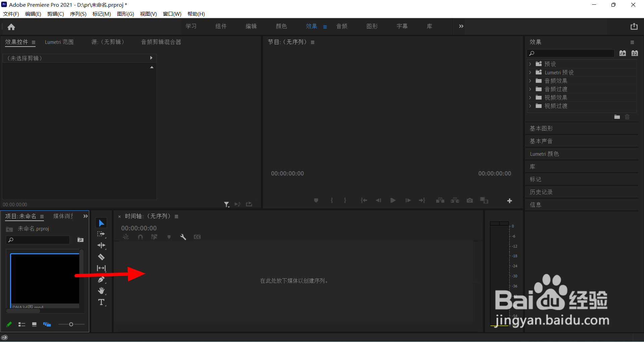Expand the 音频过渡 folder
The width and height of the screenshot is (644, 342).
(x=530, y=89)
